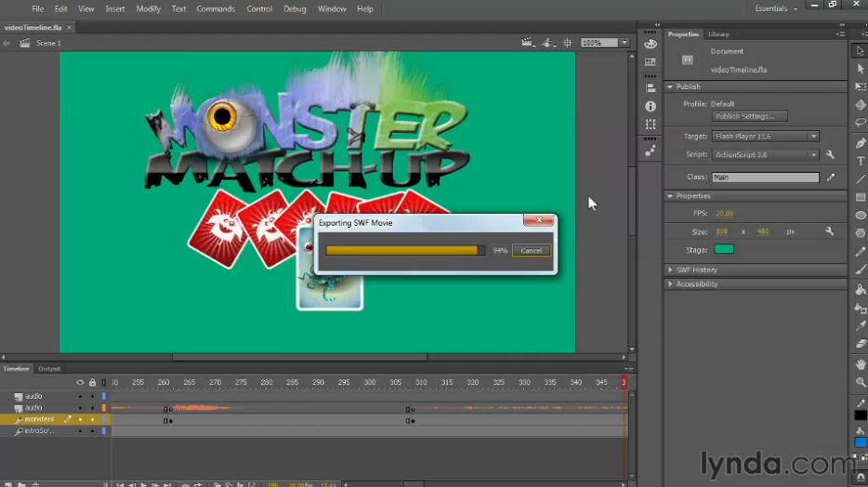Image resolution: width=868 pixels, height=487 pixels.
Task: Open the Modify menu
Action: tap(149, 9)
